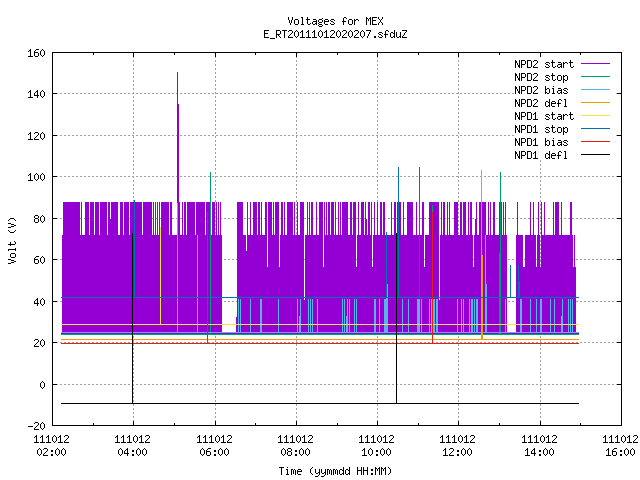Screen dimensions: 640x480
Task: Click the x-axis tick label 111012 10:00
Action: [376, 446]
